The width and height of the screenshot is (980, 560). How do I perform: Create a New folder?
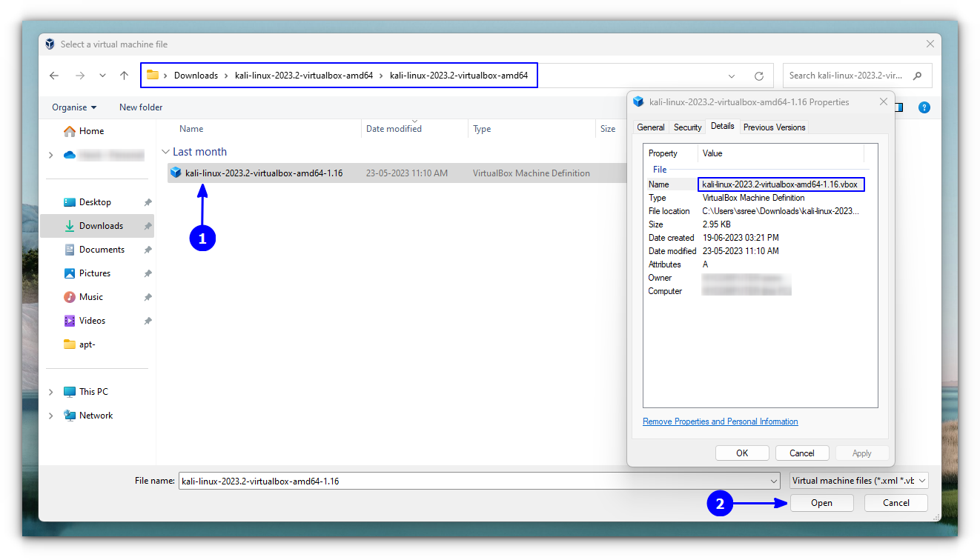point(141,107)
